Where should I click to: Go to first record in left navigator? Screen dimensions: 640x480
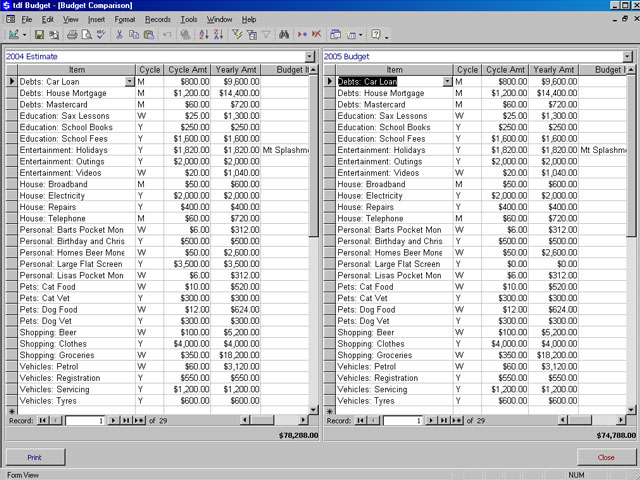(x=42, y=420)
